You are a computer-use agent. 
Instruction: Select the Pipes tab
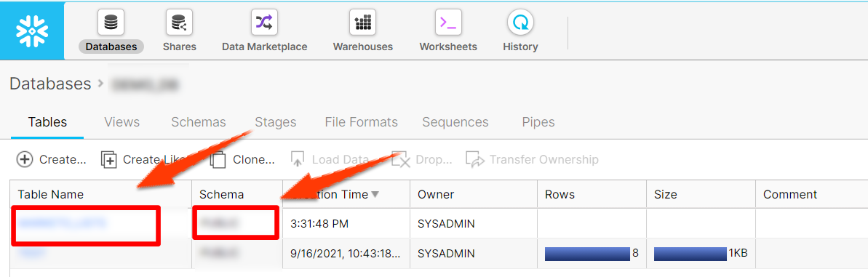pyautogui.click(x=538, y=122)
